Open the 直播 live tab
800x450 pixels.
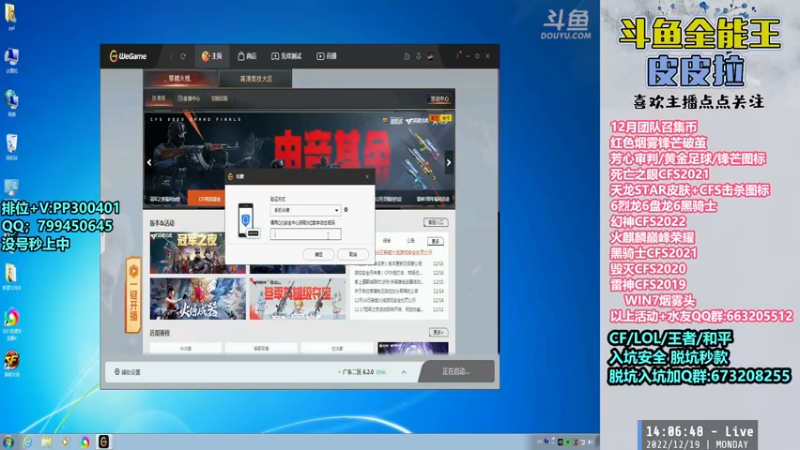point(327,56)
